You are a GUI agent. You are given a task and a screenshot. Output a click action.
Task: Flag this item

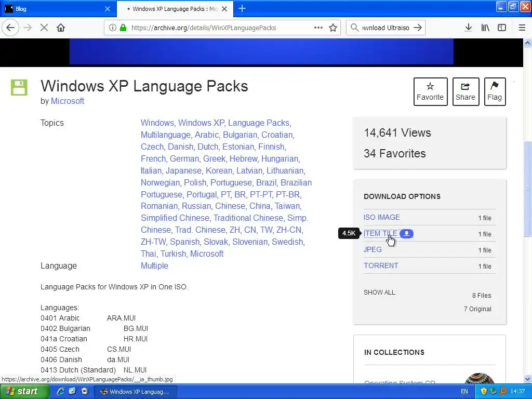click(x=495, y=91)
